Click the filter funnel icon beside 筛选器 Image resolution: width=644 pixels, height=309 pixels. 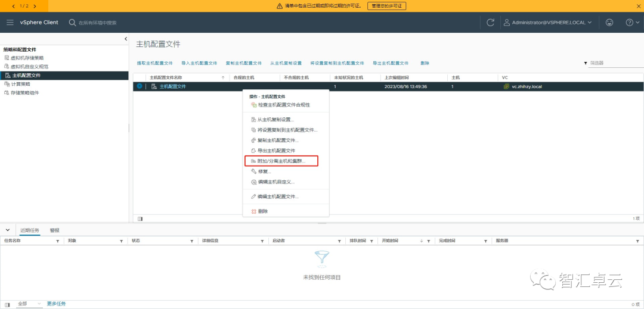(586, 64)
